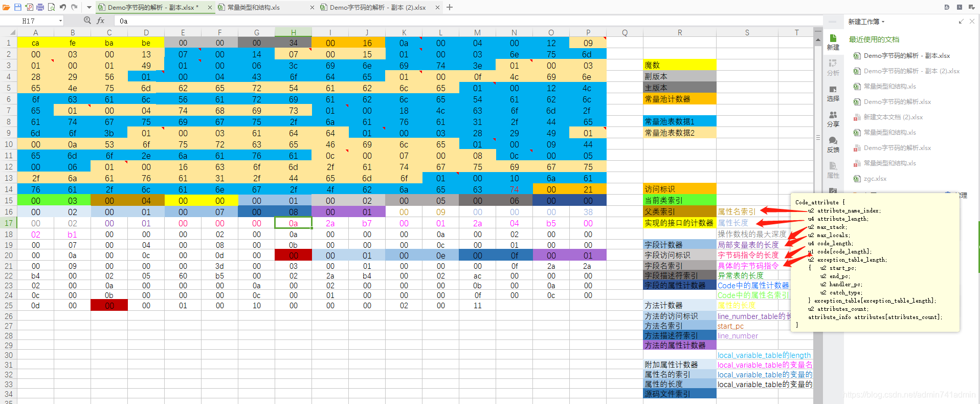Click the leftmost icon in the top-right title bar group
This screenshot has height=404, width=980.
tap(947, 7)
